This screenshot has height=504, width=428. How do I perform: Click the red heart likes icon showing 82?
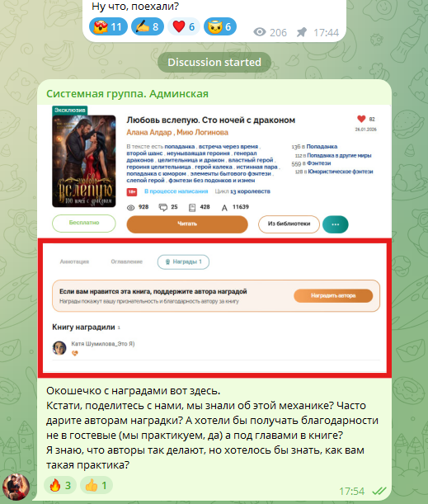(x=361, y=119)
